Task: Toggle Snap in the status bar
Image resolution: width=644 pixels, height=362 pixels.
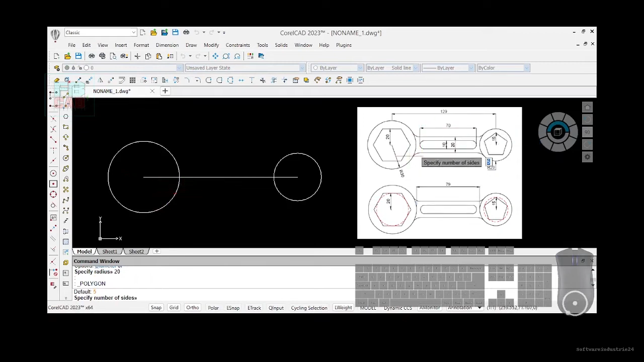Action: [x=156, y=308]
